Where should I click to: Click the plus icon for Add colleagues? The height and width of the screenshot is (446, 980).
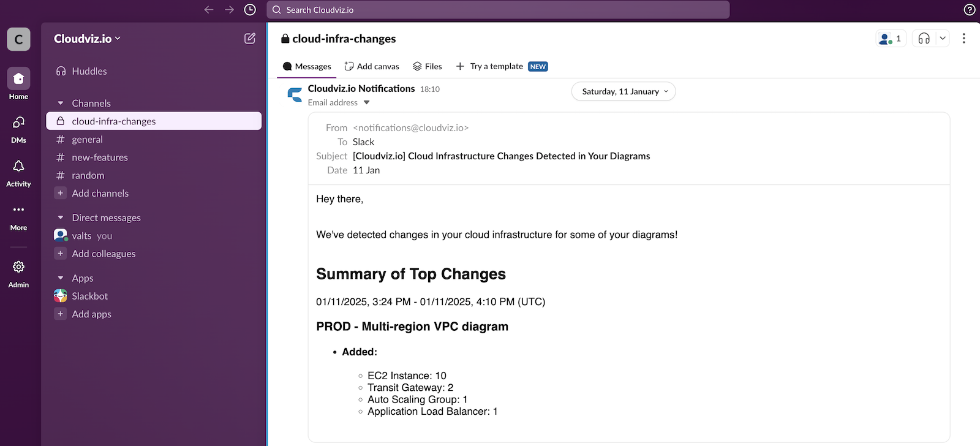click(x=60, y=254)
